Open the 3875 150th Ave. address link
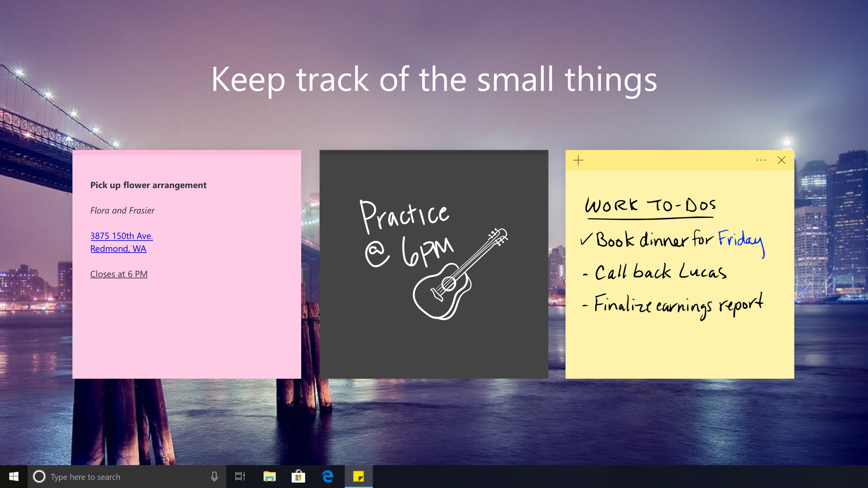This screenshot has height=488, width=868. pyautogui.click(x=121, y=236)
